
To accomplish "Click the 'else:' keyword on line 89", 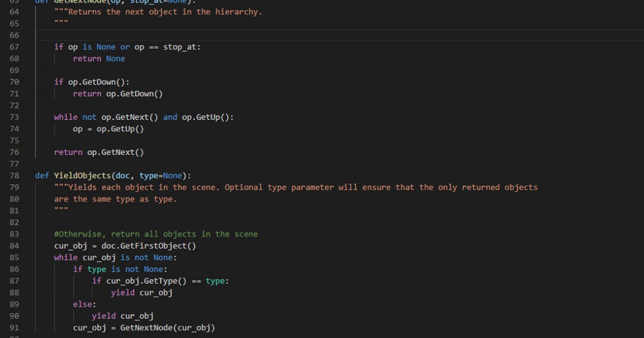I will pos(84,304).
